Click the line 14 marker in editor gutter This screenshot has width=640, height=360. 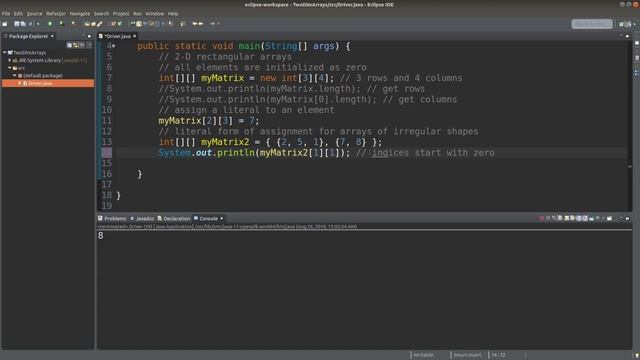[107, 153]
